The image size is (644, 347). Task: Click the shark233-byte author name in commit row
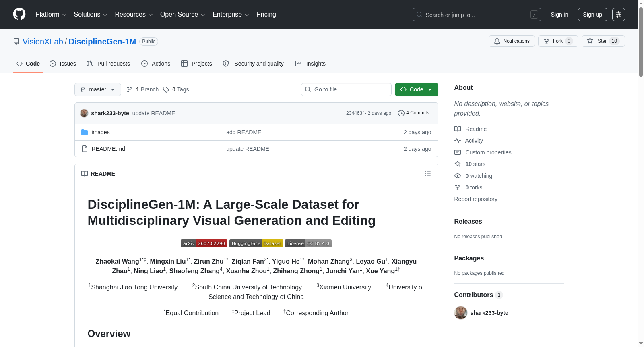click(110, 113)
